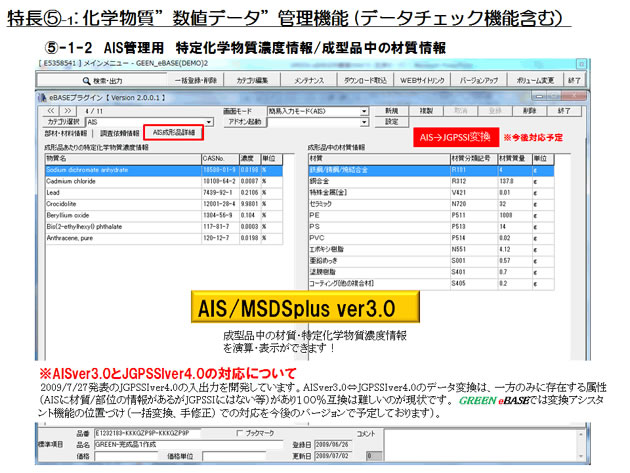Click the コメント text area
The width and height of the screenshot is (630, 473).
[x=481, y=445]
